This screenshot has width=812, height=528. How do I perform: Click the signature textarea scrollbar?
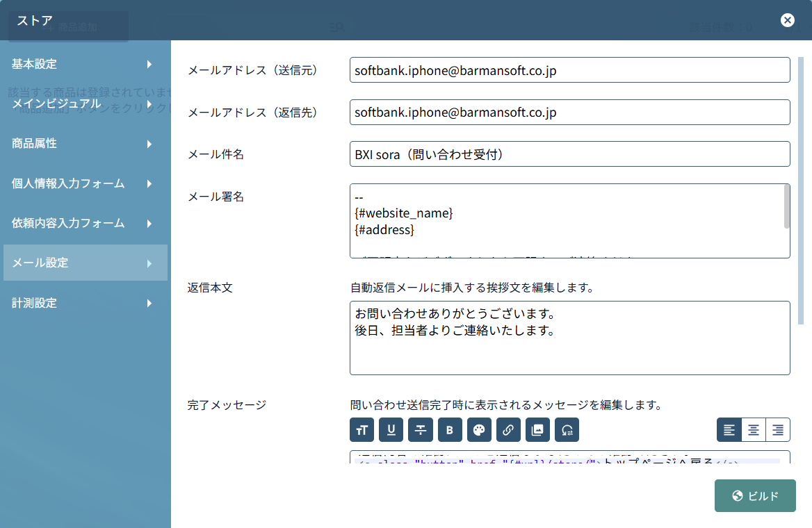(x=787, y=206)
